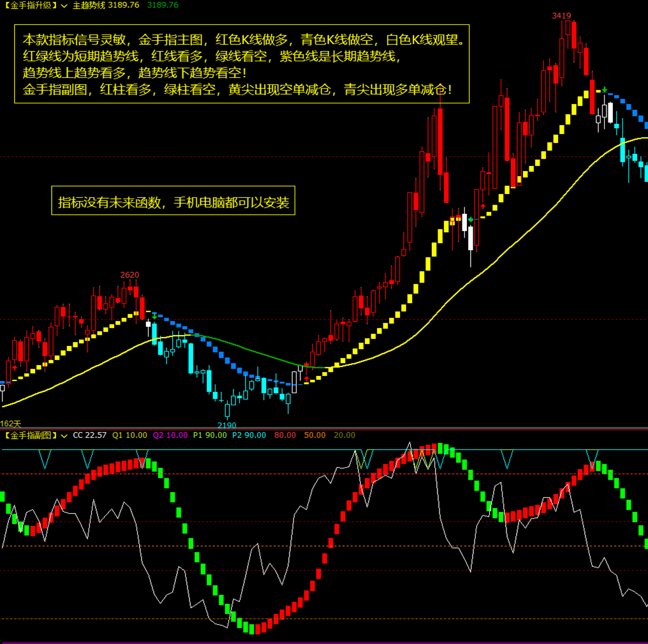
Task: Click the red up arrow at far-left chart start
Action: (x=15, y=367)
